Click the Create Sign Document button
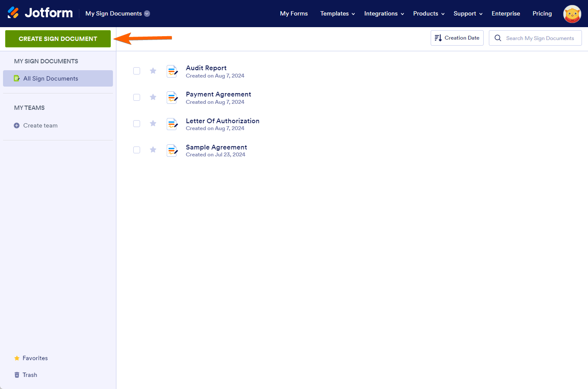 pyautogui.click(x=58, y=39)
